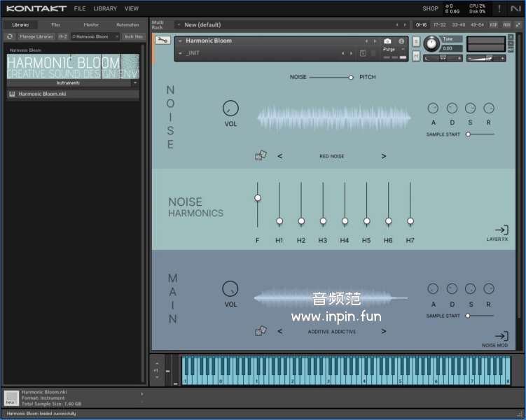The height and width of the screenshot is (420, 526).
Task: Open the Noise Mod arrow icon
Action: click(501, 337)
